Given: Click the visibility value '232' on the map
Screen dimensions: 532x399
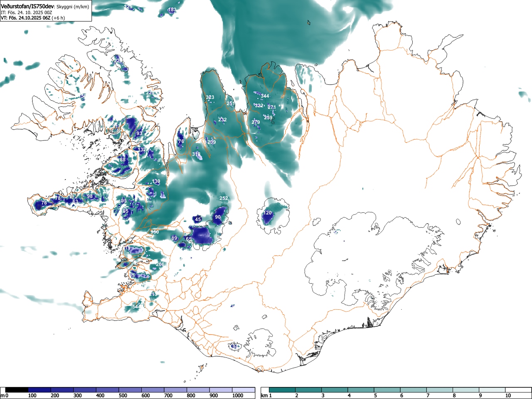Looking at the screenshot, I should [222, 120].
